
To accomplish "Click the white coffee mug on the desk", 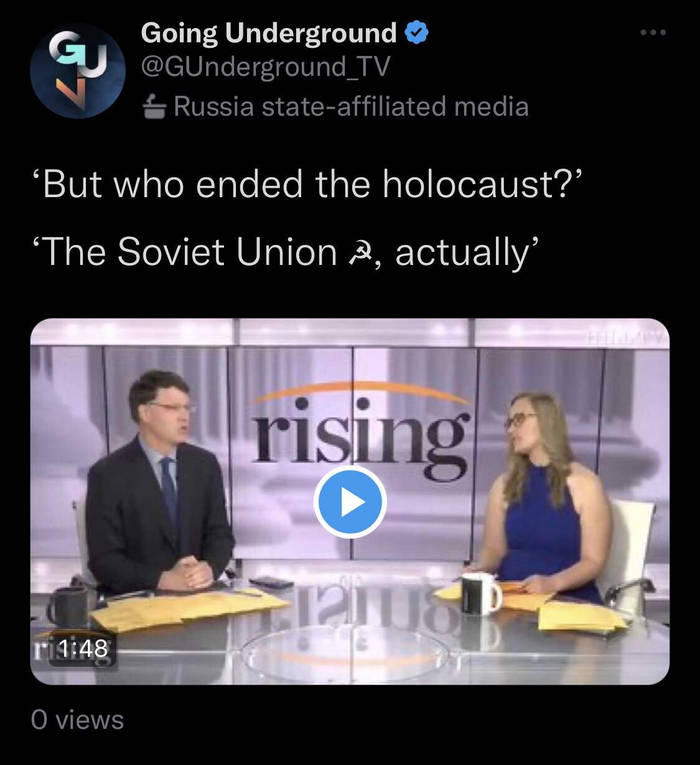I will pos(480,595).
